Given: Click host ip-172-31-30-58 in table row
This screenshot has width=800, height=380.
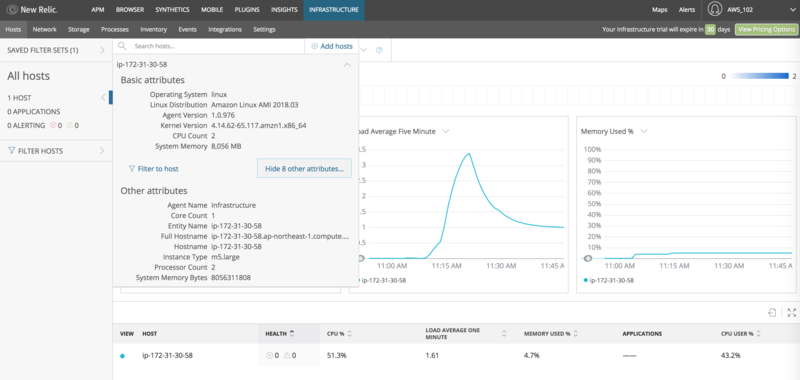Looking at the screenshot, I should click(167, 356).
